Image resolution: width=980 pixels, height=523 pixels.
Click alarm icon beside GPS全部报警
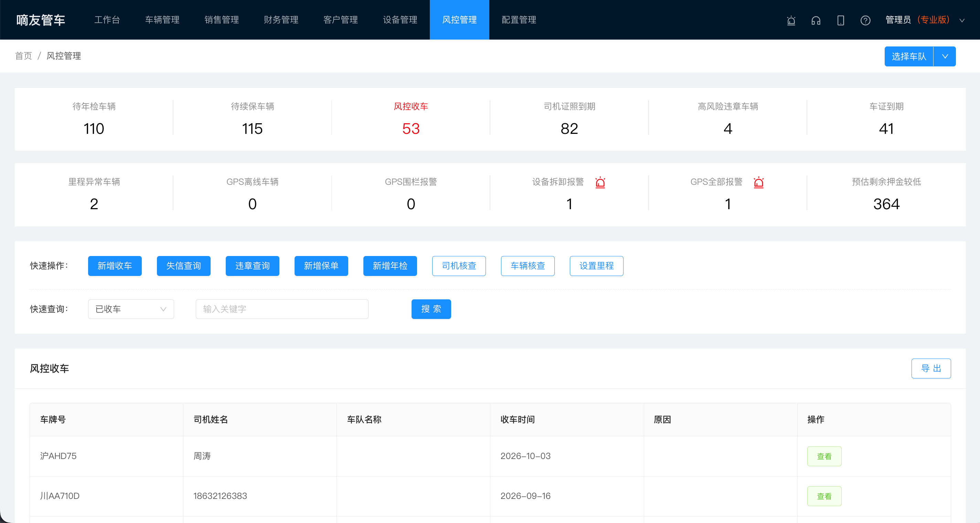pyautogui.click(x=758, y=182)
